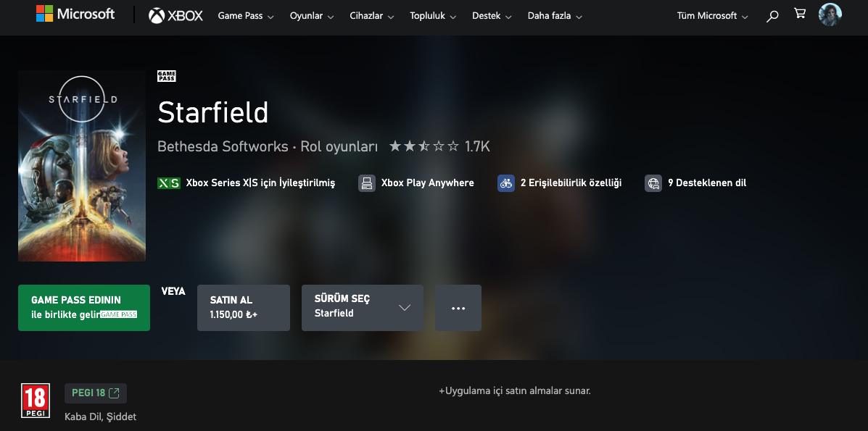
Task: Click the Starfield title heading
Action: point(213,112)
